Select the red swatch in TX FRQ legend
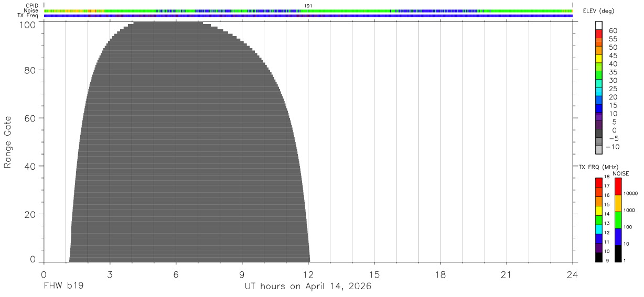Image resolution: width=644 pixels, height=297 pixels. click(599, 183)
